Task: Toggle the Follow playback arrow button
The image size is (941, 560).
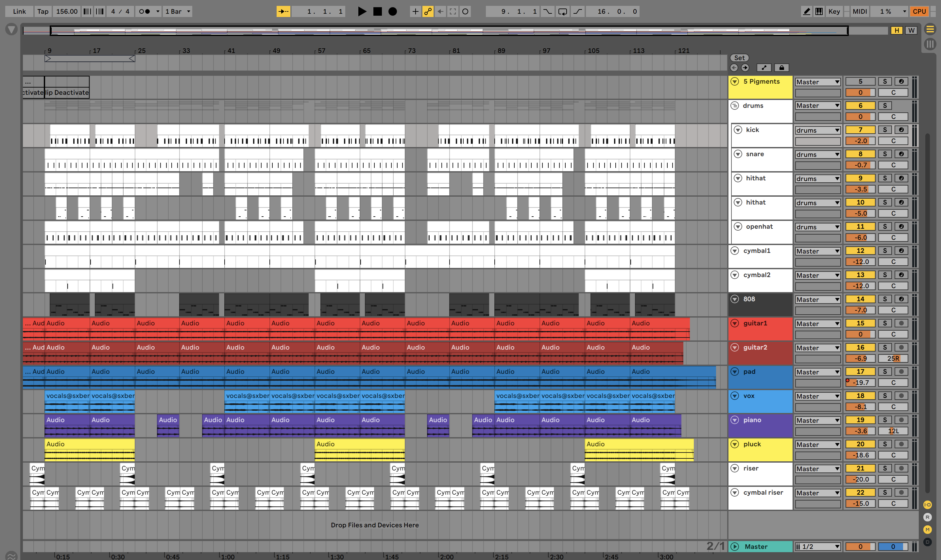Action: [283, 11]
